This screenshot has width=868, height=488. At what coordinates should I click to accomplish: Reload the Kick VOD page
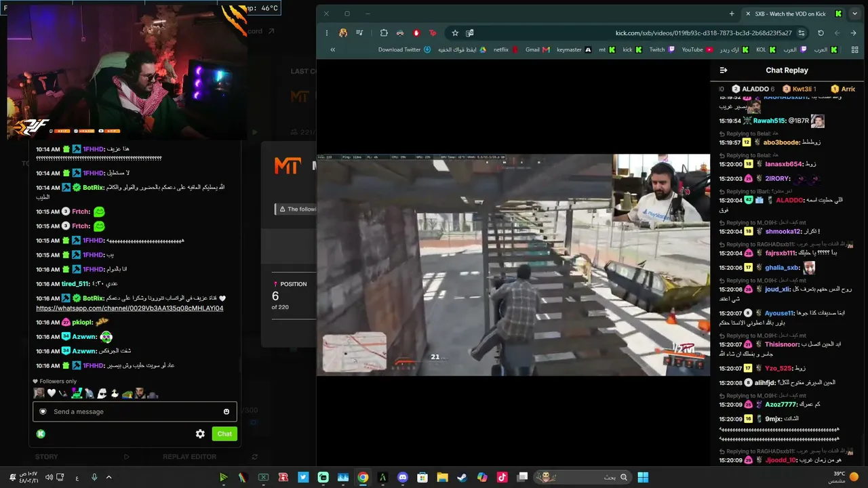pyautogui.click(x=821, y=33)
